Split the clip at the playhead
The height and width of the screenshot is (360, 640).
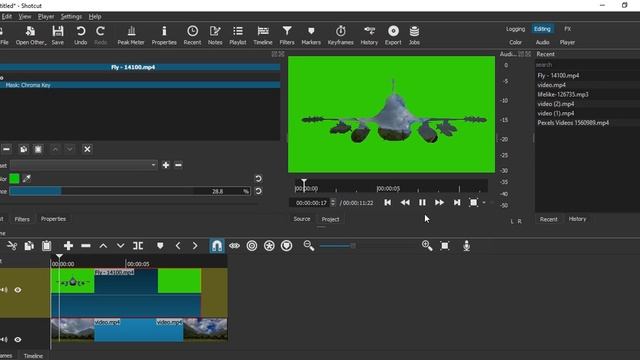(138, 246)
